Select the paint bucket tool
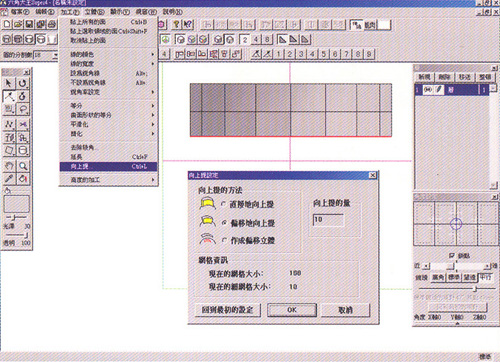The width and height of the screenshot is (500, 362). 23,179
